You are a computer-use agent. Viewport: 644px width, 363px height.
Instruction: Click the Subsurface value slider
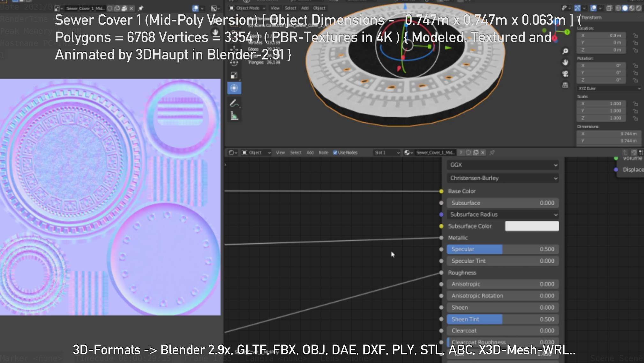503,203
